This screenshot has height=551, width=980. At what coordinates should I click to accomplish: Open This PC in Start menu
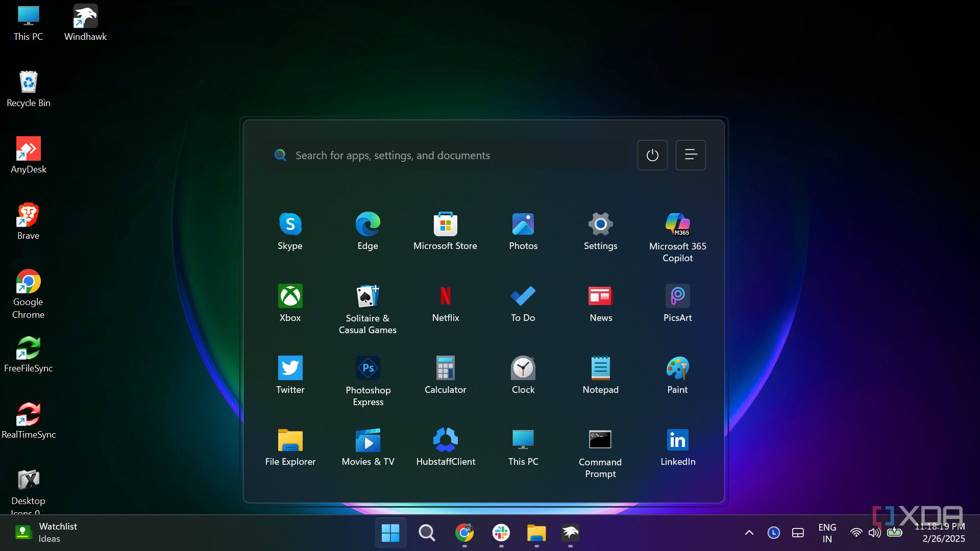tap(523, 447)
